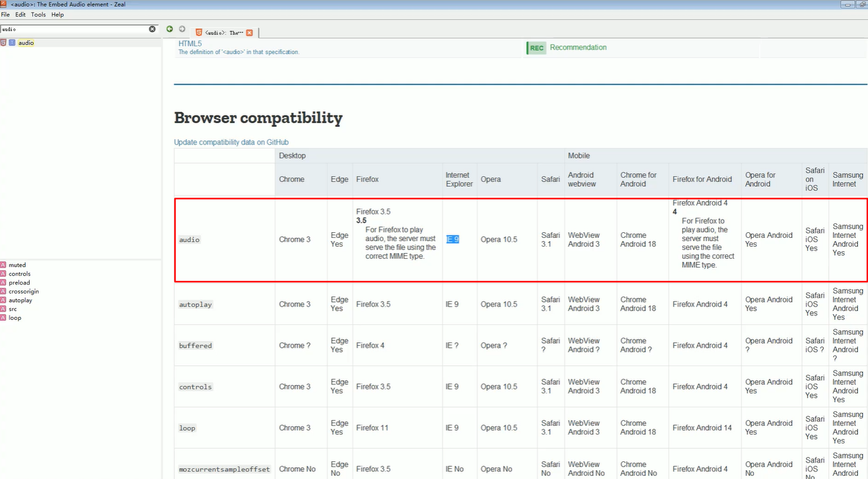Click the attribute icon next to autoplay
This screenshot has height=479, width=868.
coord(4,301)
